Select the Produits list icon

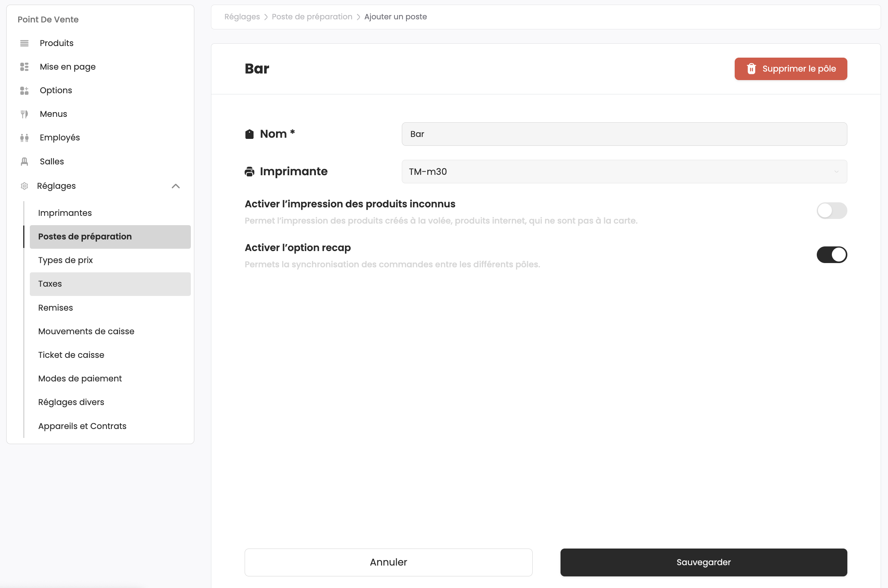pos(24,43)
